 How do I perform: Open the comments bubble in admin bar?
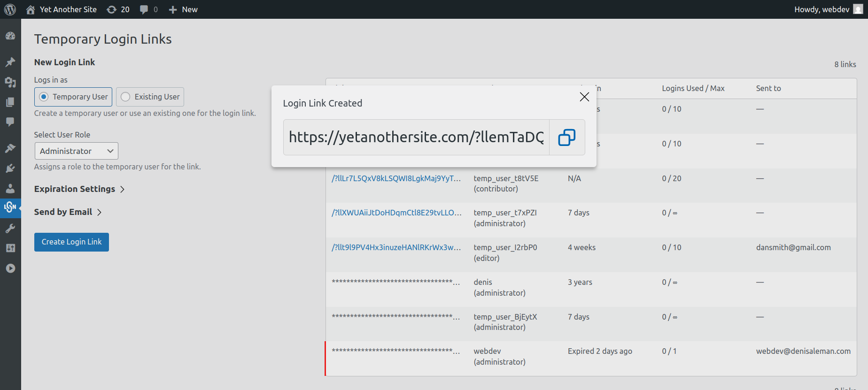144,9
